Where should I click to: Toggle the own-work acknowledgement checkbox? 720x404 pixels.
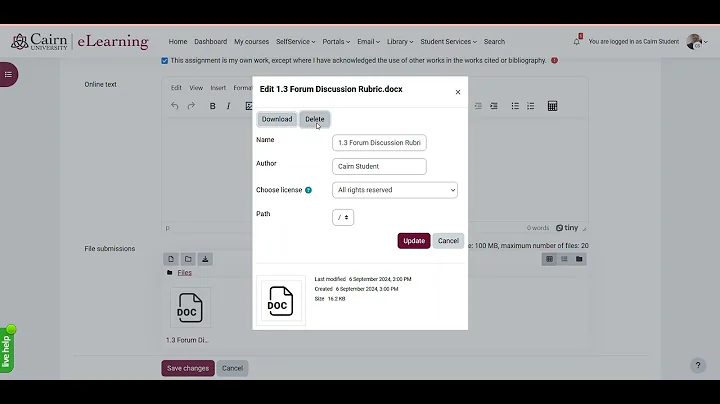click(165, 61)
